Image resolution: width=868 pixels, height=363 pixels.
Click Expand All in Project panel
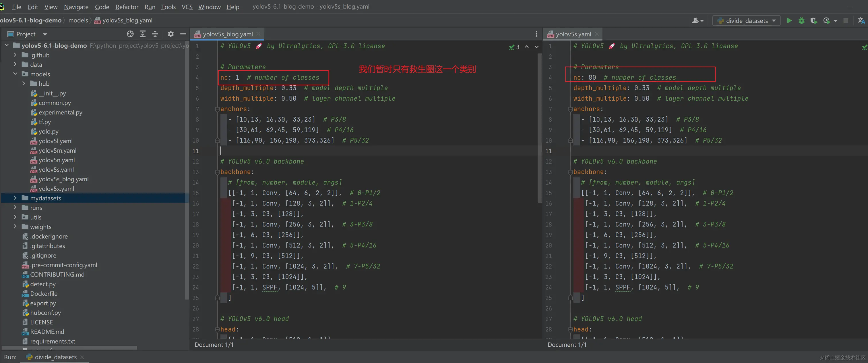click(143, 34)
